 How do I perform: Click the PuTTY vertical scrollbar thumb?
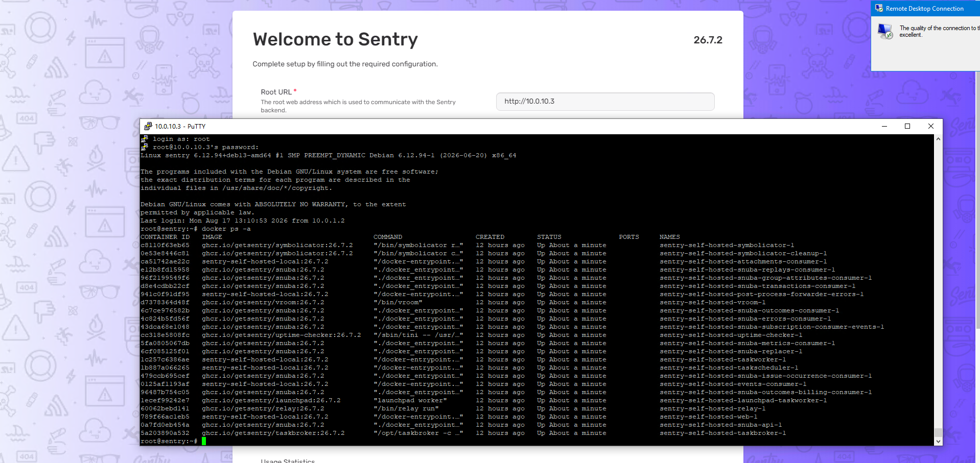pos(938,432)
